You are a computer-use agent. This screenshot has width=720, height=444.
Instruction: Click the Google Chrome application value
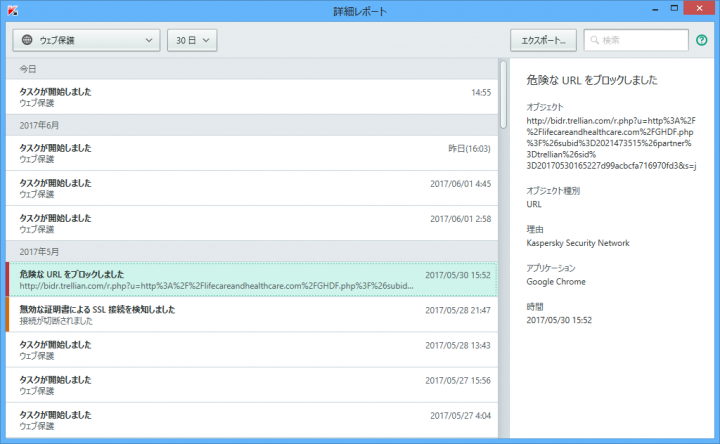556,281
